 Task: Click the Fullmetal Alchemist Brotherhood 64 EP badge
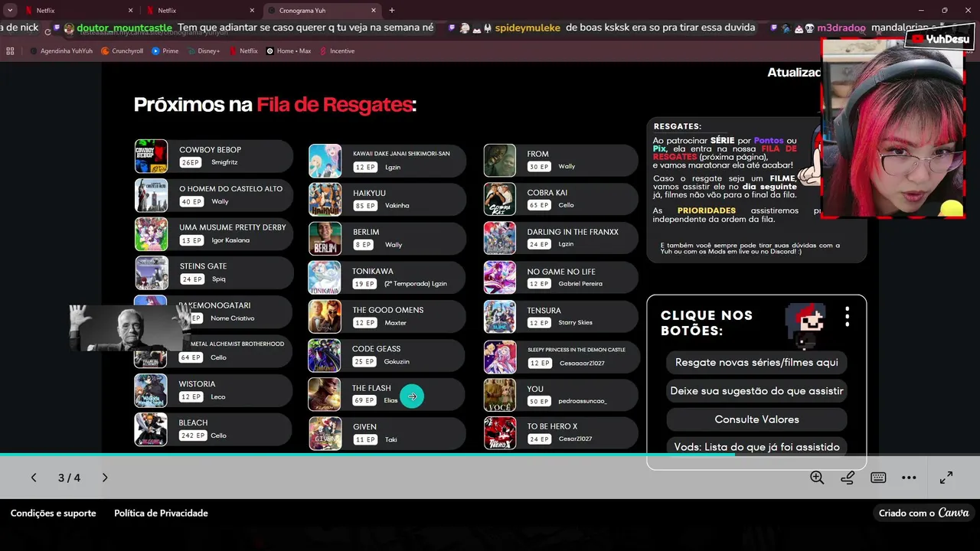tap(191, 357)
